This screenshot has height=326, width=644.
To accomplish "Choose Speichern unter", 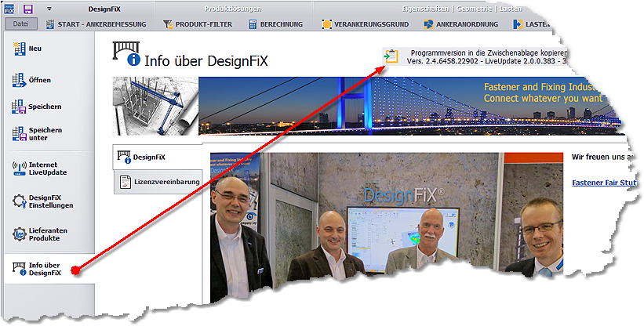I will (49, 134).
